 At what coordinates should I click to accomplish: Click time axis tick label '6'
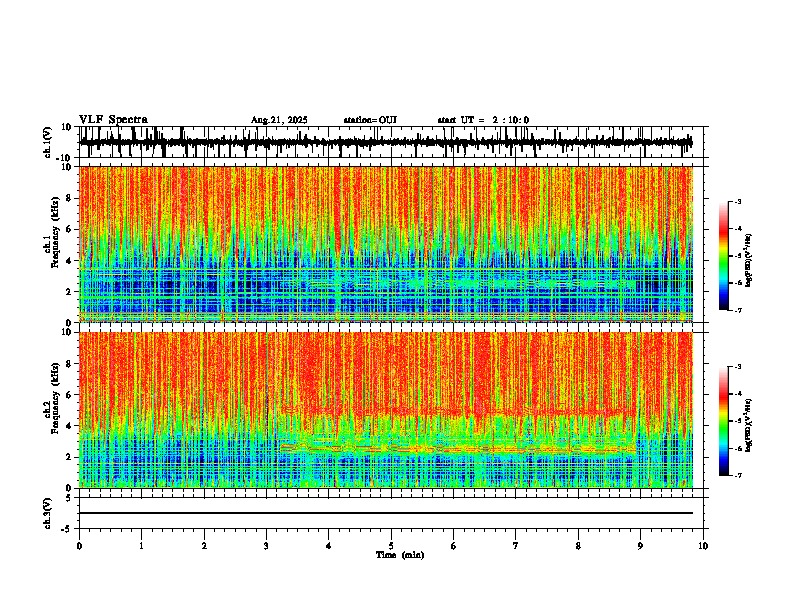(454, 546)
